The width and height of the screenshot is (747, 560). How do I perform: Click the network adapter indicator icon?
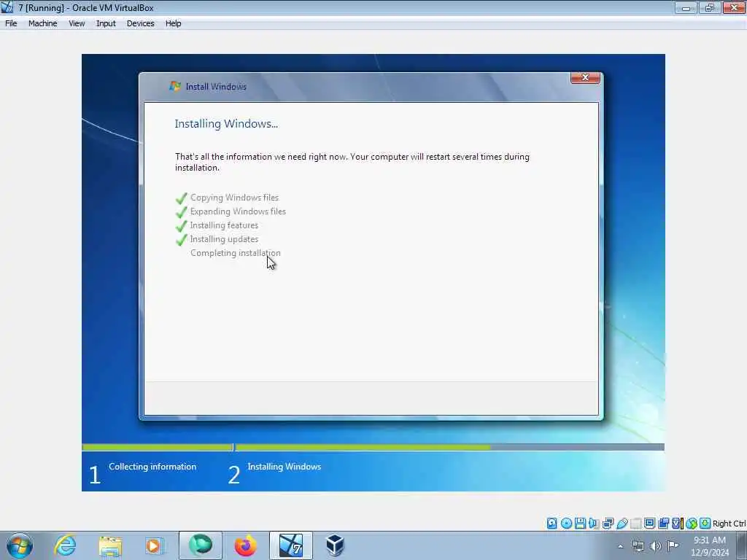point(608,524)
